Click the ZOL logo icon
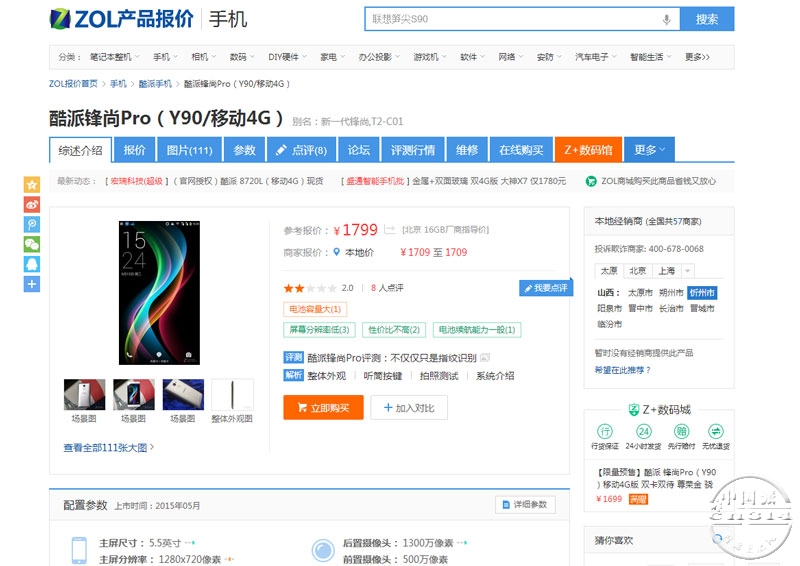Viewport: 800px width, 566px height. pos(60,19)
